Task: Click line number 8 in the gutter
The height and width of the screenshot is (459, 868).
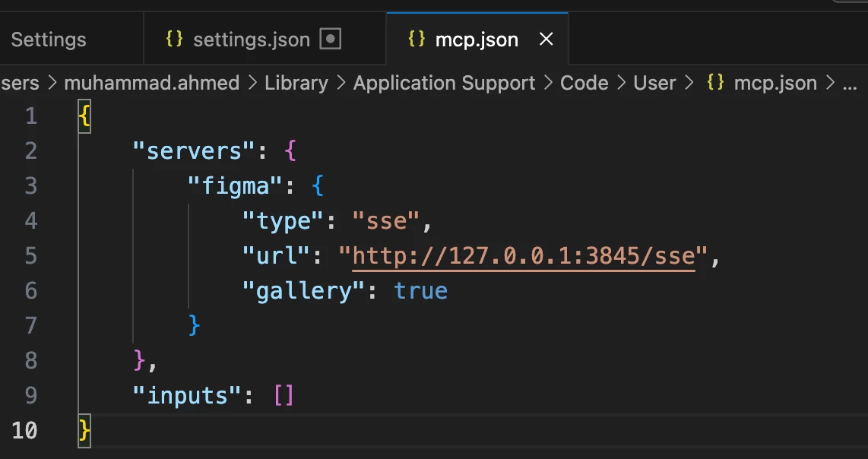Action: 31,360
